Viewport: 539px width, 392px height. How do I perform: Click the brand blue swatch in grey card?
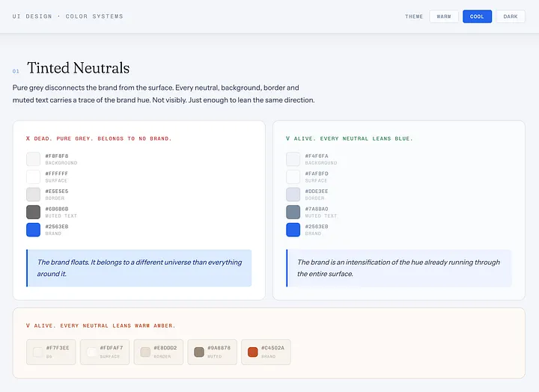pos(34,230)
